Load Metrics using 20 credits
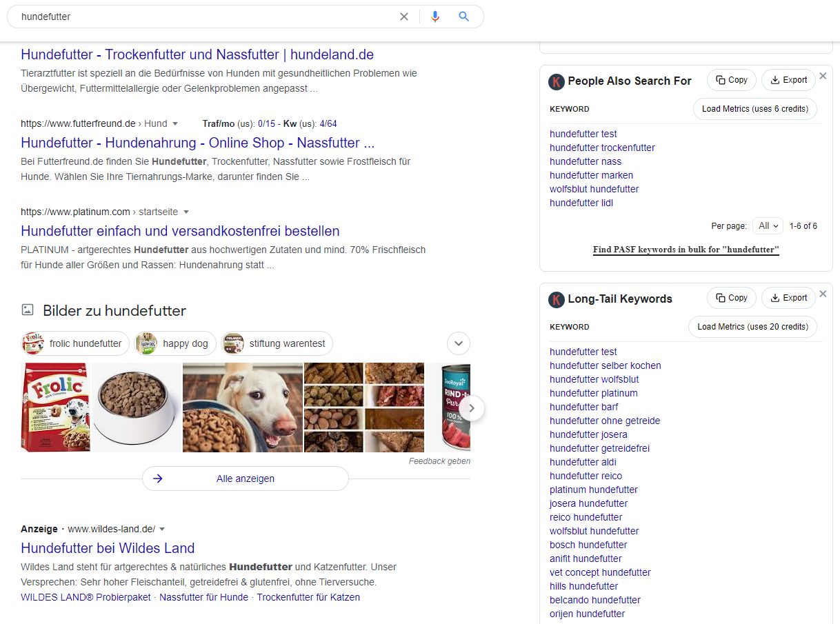Viewport: 840px width, 624px height. (752, 327)
